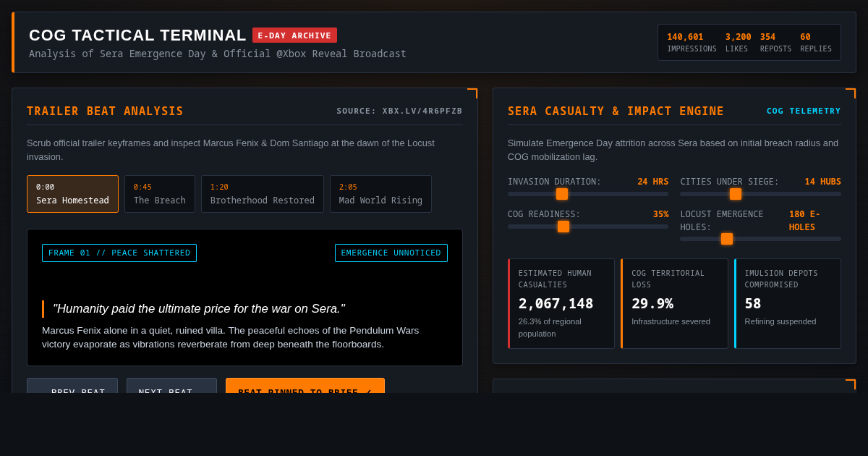
Task: Switch to the 0:45 The Breach beat
Action: (160, 194)
